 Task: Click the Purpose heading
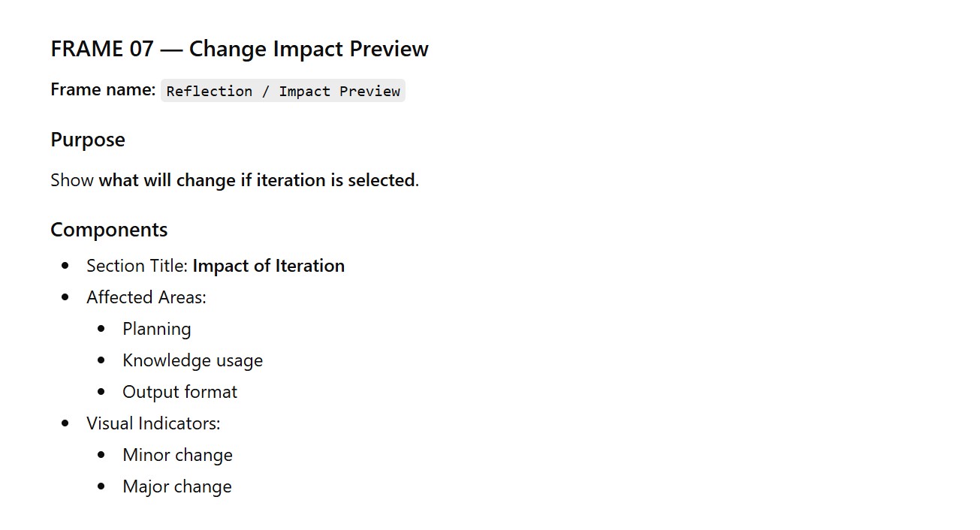point(88,140)
